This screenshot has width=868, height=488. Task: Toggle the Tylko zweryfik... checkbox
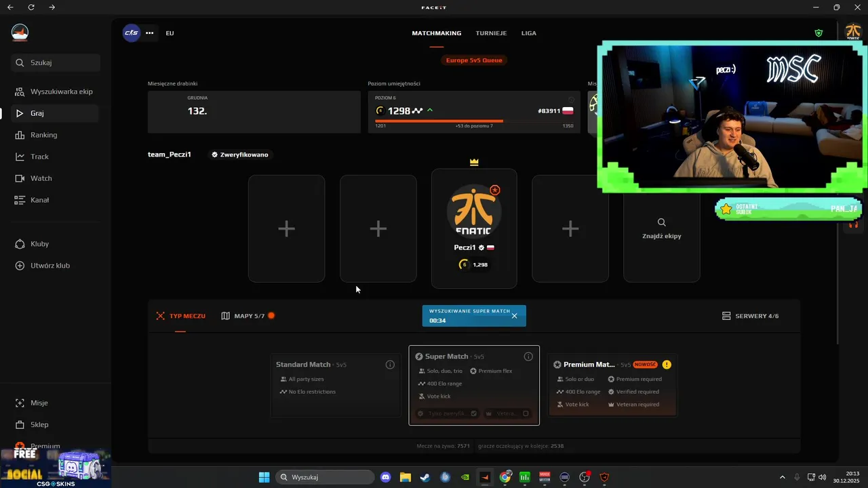[x=474, y=413]
